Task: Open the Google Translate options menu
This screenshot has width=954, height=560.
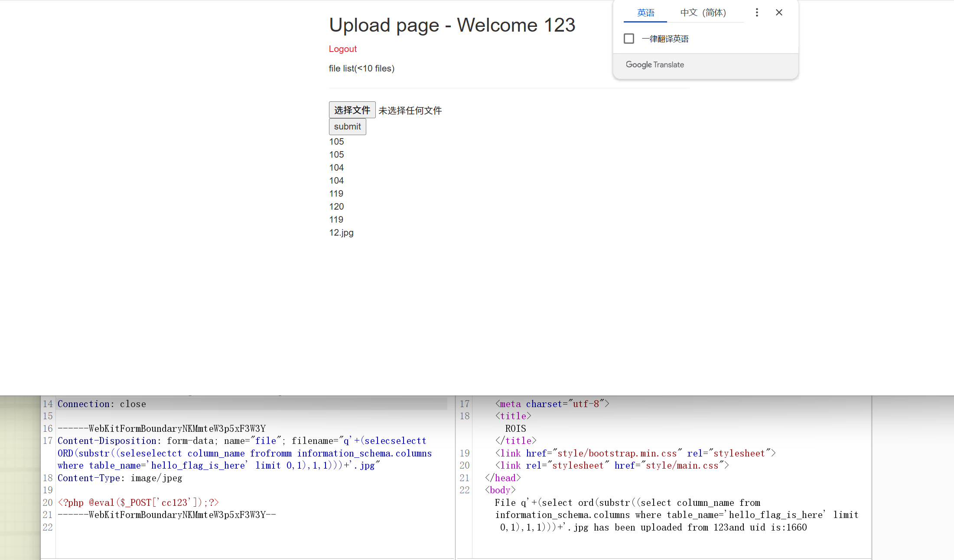Action: tap(756, 13)
